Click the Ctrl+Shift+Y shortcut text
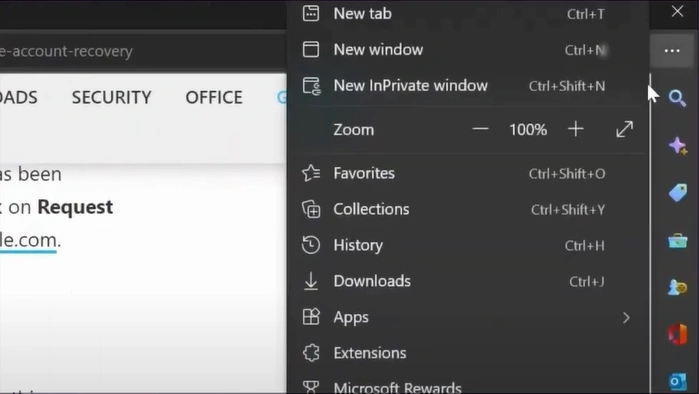The height and width of the screenshot is (394, 699). (x=568, y=209)
